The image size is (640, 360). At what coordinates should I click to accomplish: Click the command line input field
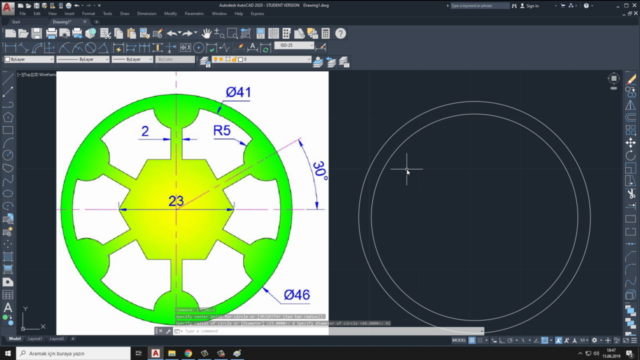329,331
